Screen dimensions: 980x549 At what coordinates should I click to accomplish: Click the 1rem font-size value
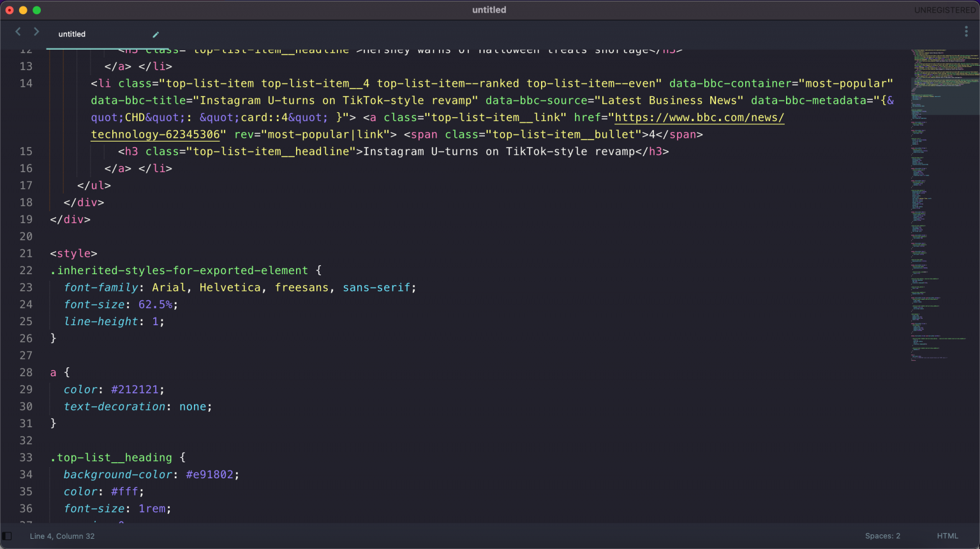[152, 509]
